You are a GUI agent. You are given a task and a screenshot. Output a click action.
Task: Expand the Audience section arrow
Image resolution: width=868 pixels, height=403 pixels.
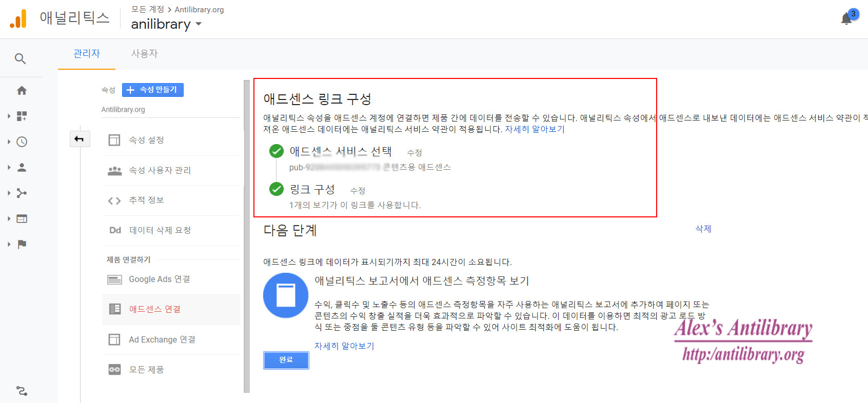pos(9,168)
